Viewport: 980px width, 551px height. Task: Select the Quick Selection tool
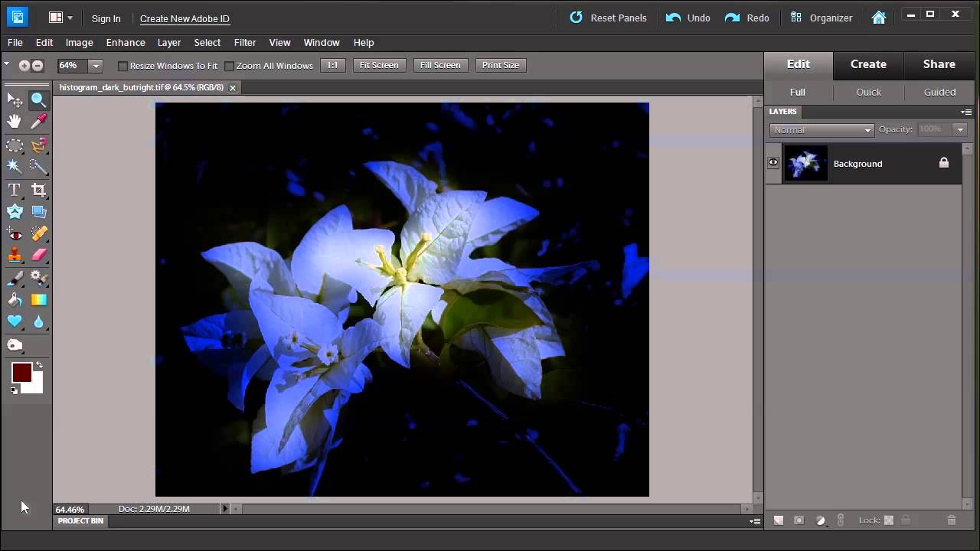tap(38, 166)
